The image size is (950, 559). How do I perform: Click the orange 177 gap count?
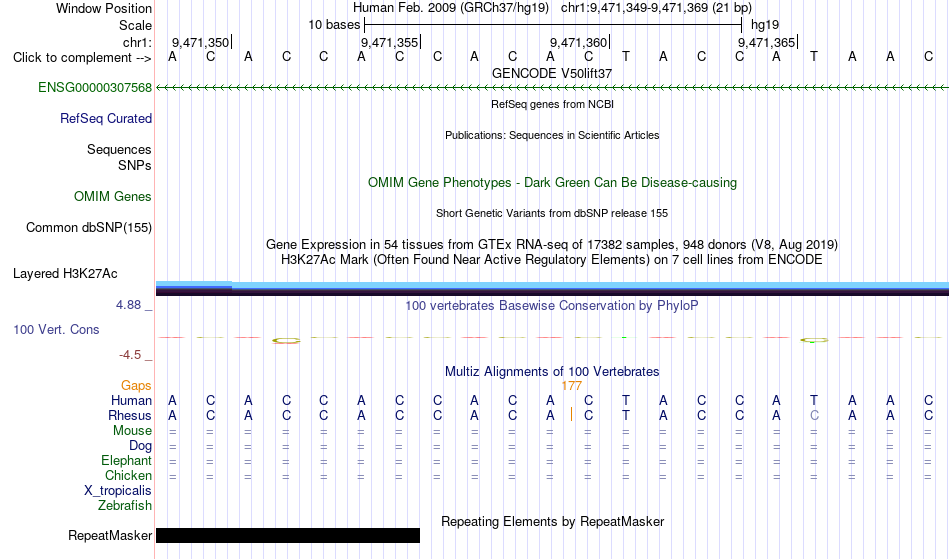point(571,386)
